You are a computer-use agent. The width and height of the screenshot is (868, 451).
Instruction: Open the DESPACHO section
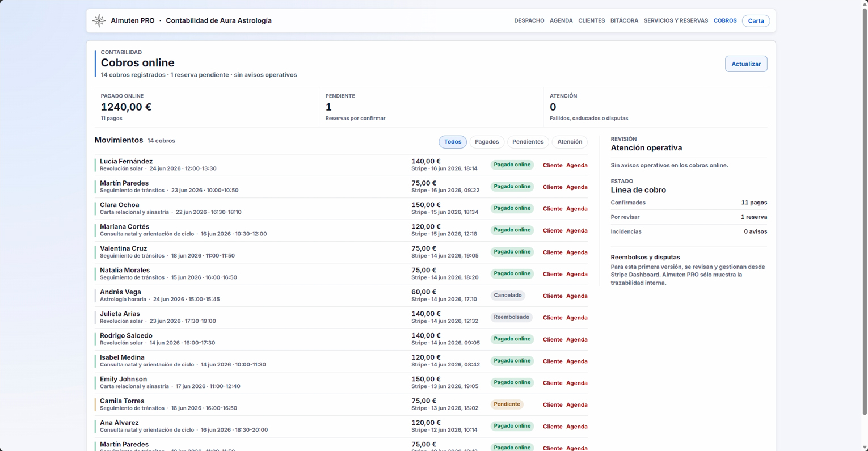[x=529, y=20]
